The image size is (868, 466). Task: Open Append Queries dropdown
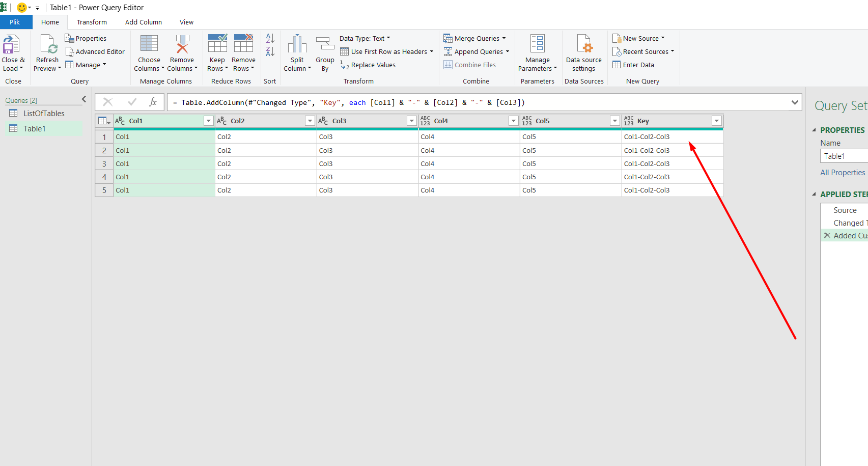click(476, 51)
